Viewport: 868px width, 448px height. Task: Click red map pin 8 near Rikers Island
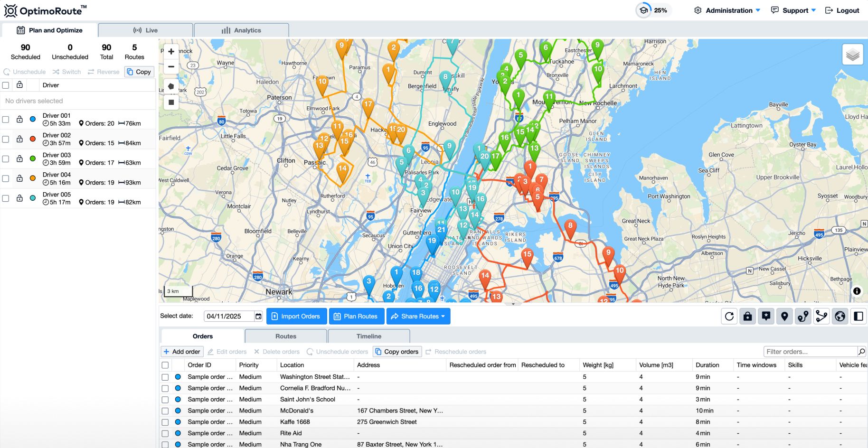pos(570,229)
